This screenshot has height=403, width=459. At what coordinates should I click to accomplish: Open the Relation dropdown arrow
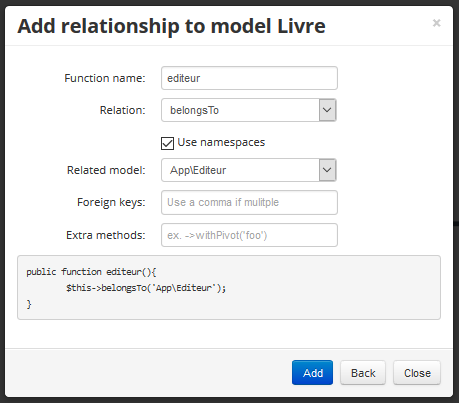[x=327, y=110]
